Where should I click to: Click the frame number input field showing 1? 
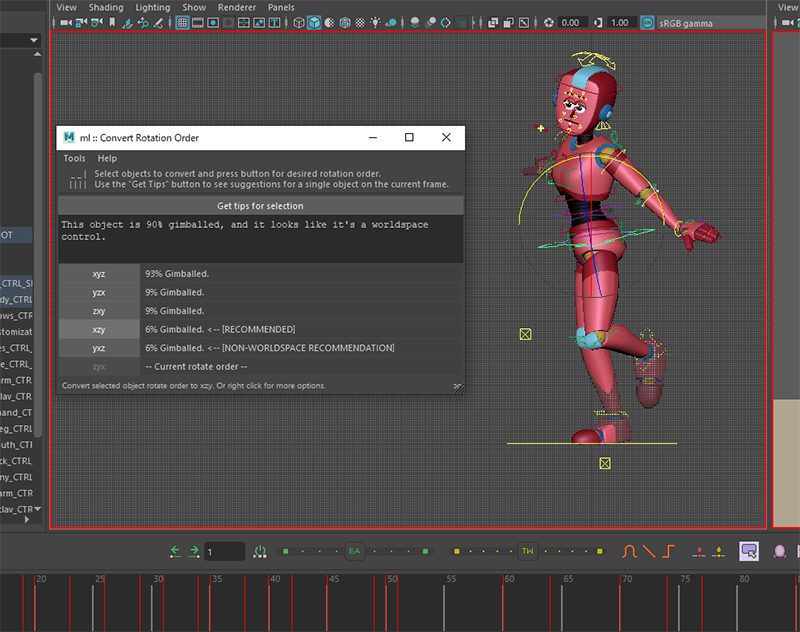[224, 551]
